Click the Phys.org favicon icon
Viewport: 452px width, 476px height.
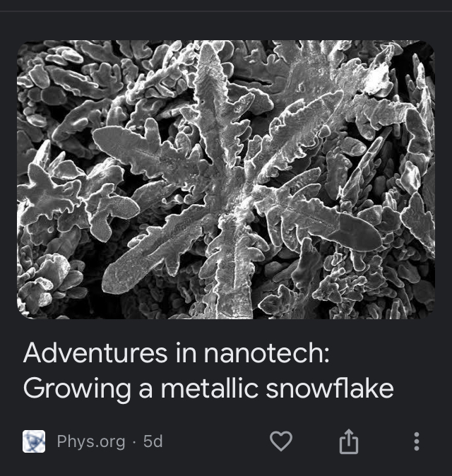(x=34, y=441)
